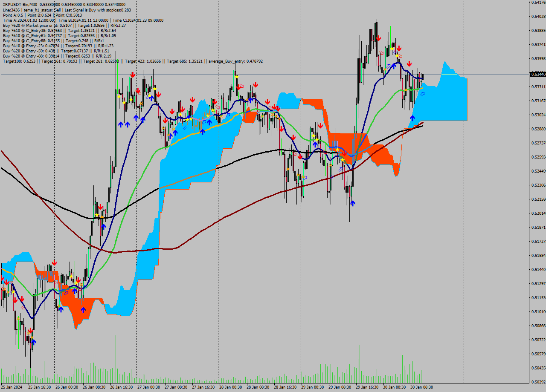
Task: Click the '30 Jan 08:30' time axis label
Action: 421,387
